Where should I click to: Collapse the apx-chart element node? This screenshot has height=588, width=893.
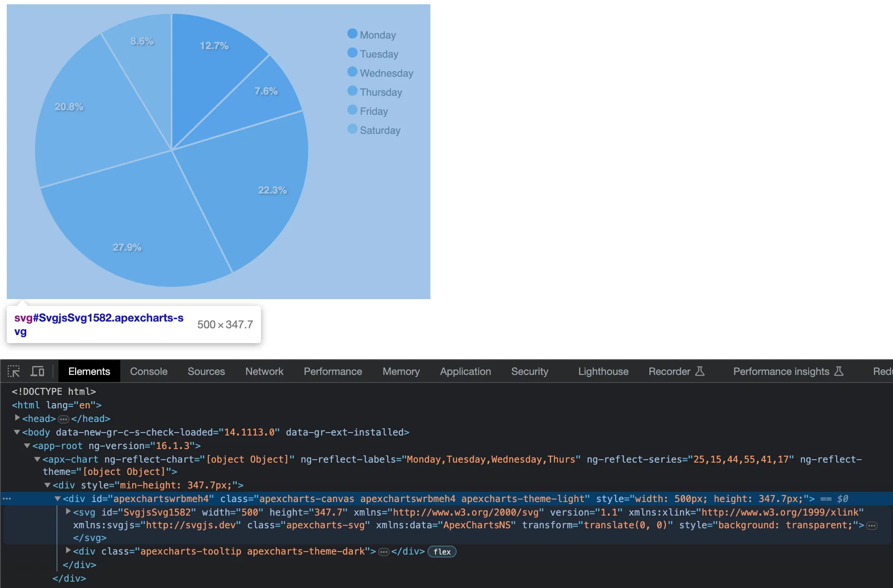click(x=37, y=459)
